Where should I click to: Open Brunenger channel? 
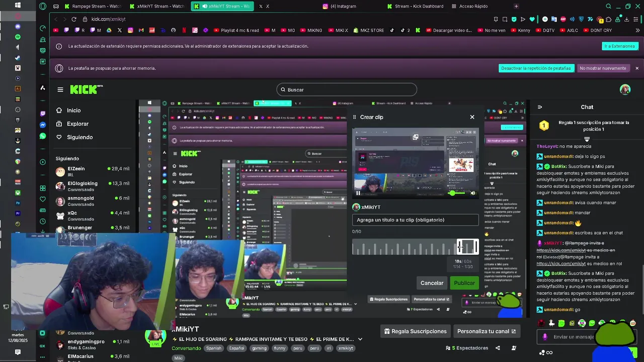click(x=93, y=228)
